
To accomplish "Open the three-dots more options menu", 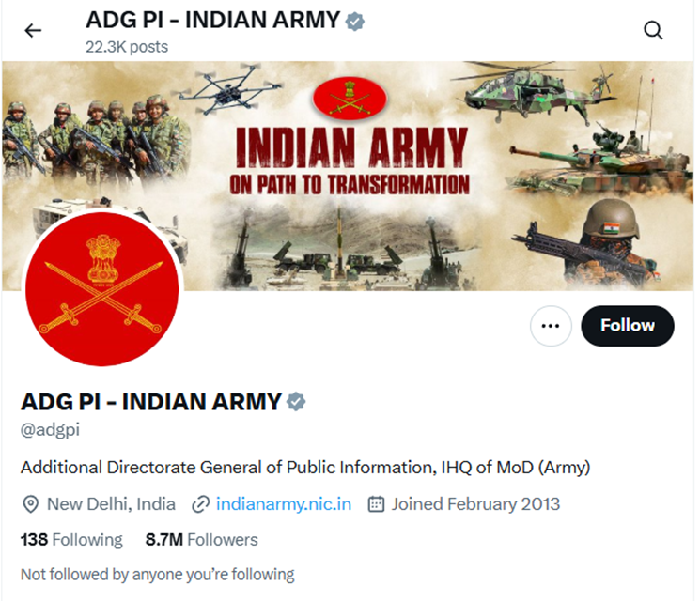I will coord(551,326).
